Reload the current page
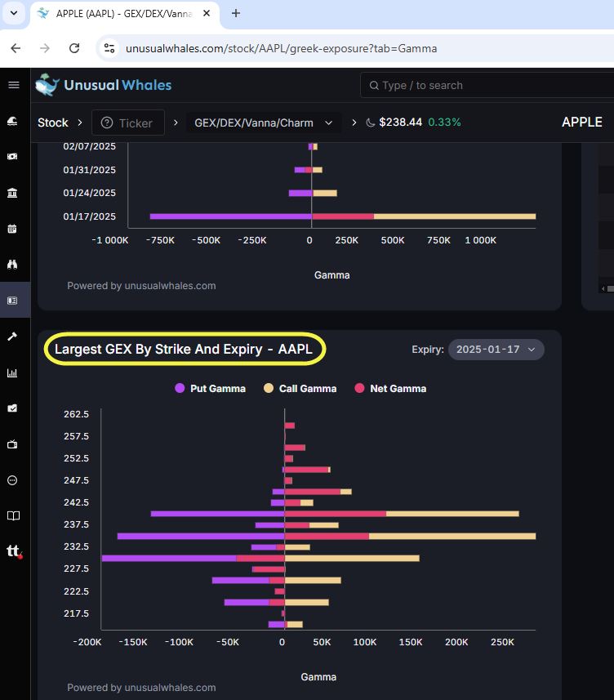Viewport: 614px width, 700px height. [74, 48]
